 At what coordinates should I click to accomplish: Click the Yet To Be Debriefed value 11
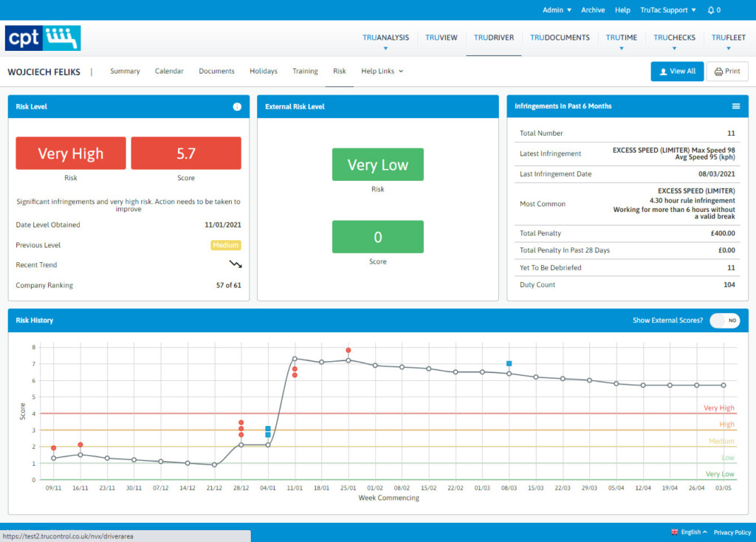pyautogui.click(x=731, y=267)
